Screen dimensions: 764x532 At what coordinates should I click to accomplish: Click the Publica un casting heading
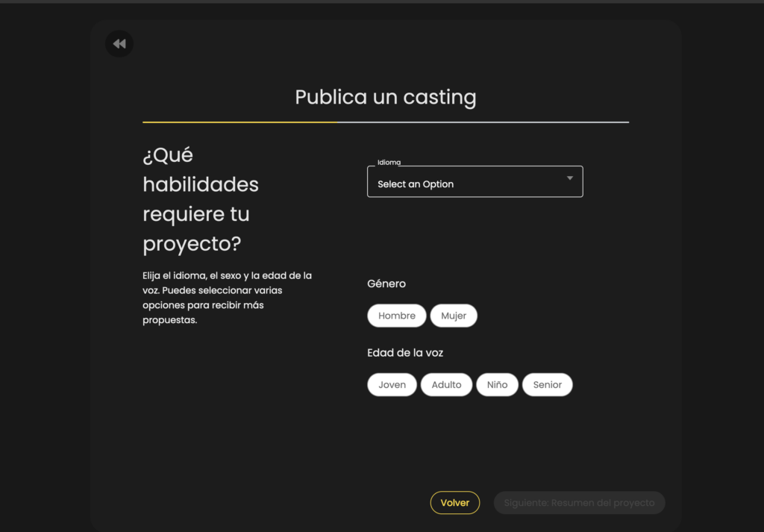pyautogui.click(x=386, y=97)
